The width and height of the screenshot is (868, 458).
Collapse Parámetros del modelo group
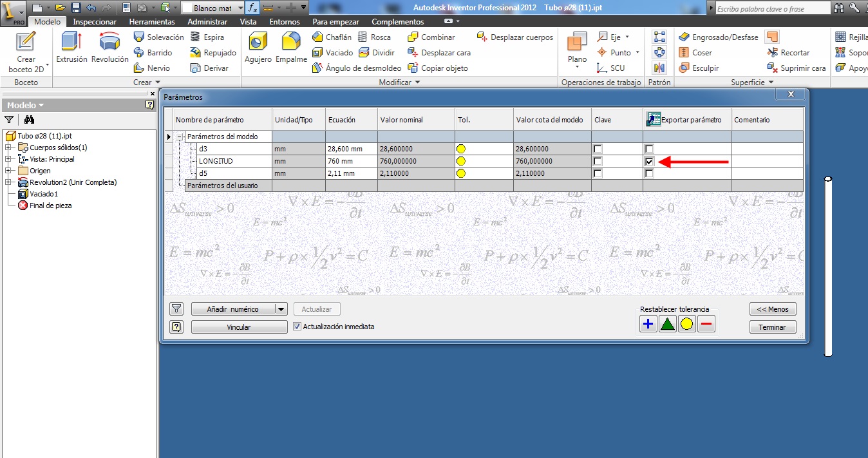tap(180, 137)
